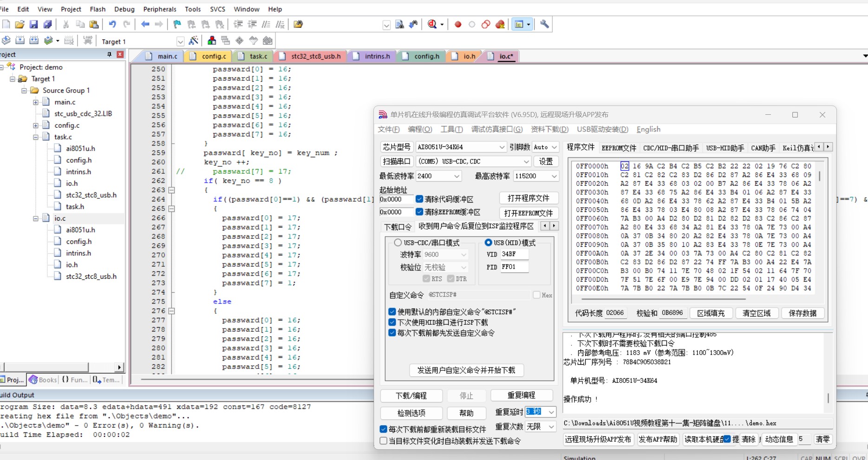
Task: Click the New file icon in Keil toolbar
Action: click(6, 24)
